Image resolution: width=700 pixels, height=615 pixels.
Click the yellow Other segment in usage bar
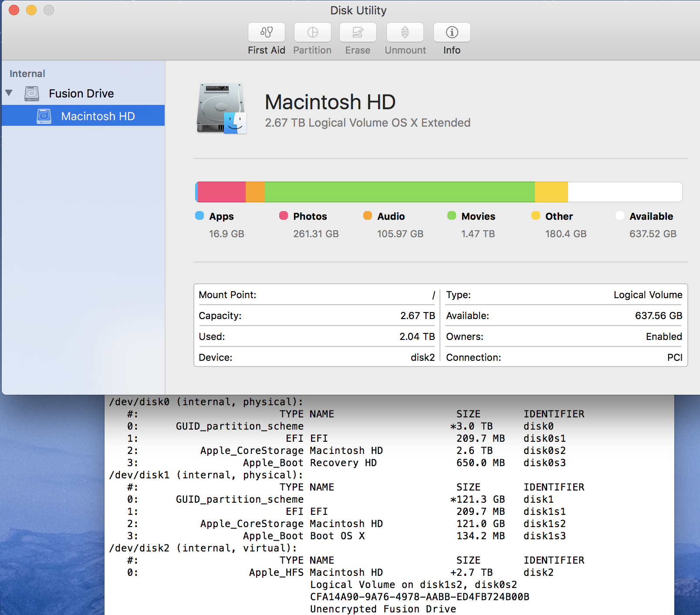pyautogui.click(x=551, y=192)
